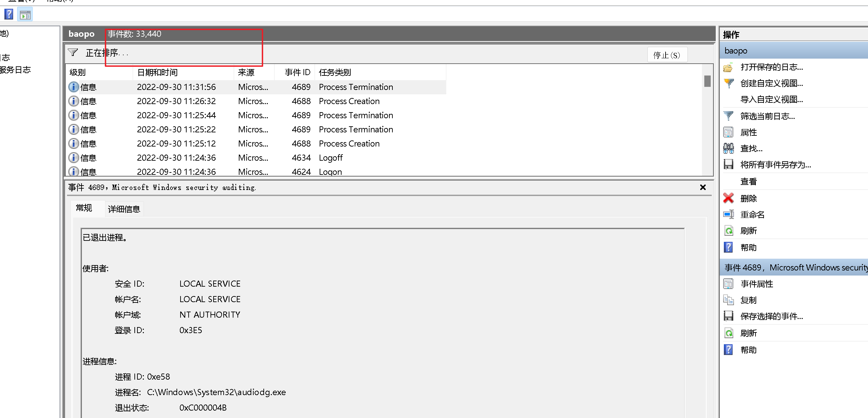Click Micros... source in 11:31:56 row
Image resolution: width=868 pixels, height=418 pixels.
[x=253, y=87]
